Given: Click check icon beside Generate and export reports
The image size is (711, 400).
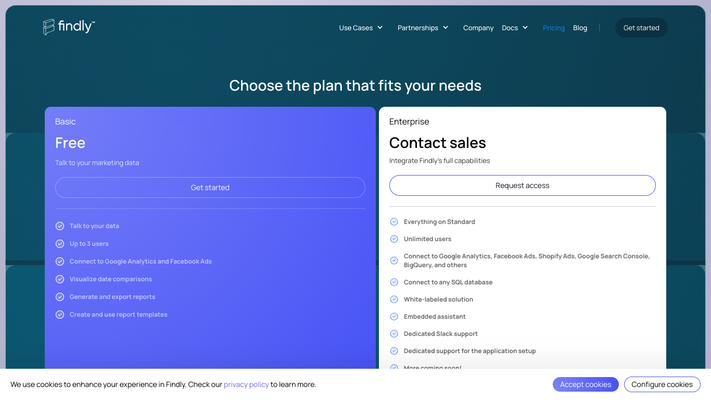Looking at the screenshot, I should pyautogui.click(x=60, y=297).
